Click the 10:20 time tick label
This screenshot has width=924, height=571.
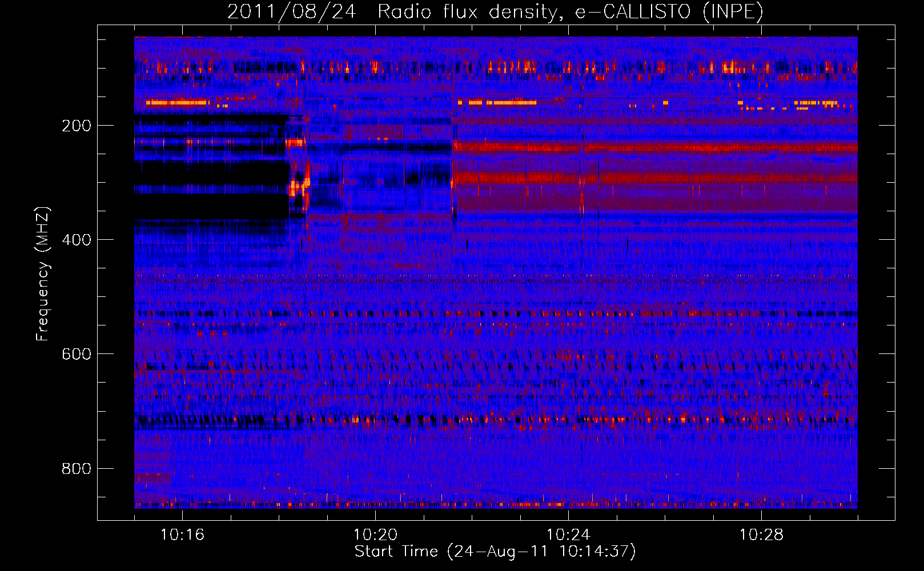pos(375,535)
